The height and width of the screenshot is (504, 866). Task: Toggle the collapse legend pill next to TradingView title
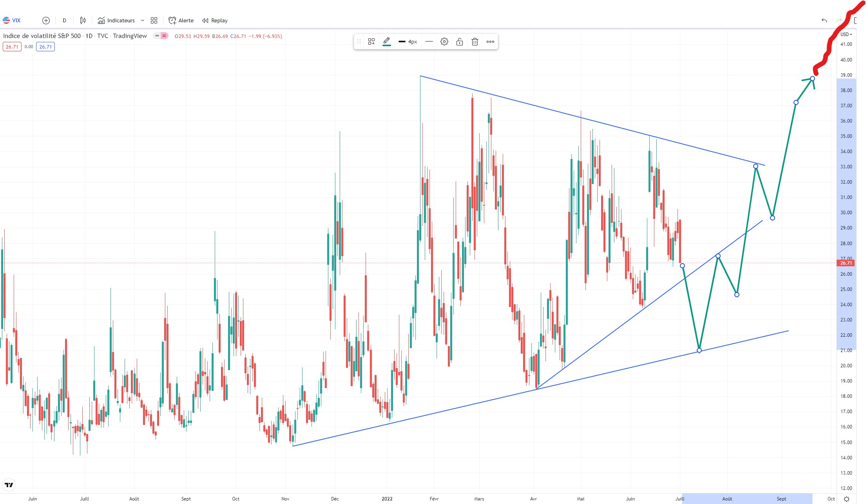[161, 36]
